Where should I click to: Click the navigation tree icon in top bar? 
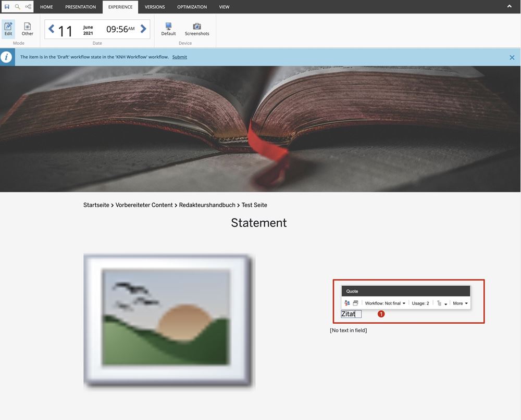pyautogui.click(x=28, y=7)
